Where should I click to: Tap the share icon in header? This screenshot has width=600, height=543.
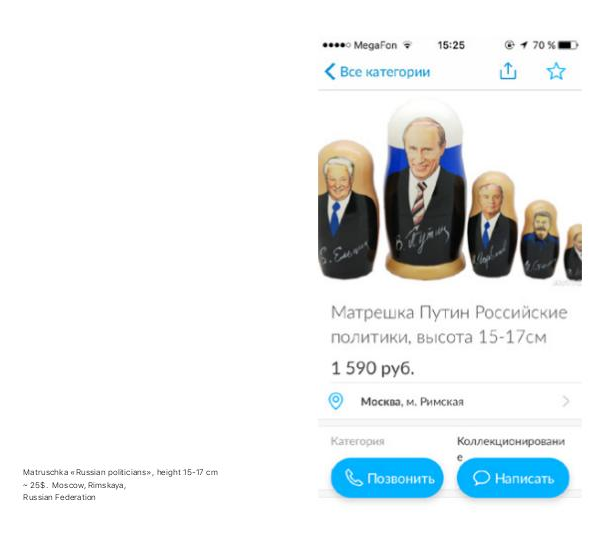tap(508, 71)
